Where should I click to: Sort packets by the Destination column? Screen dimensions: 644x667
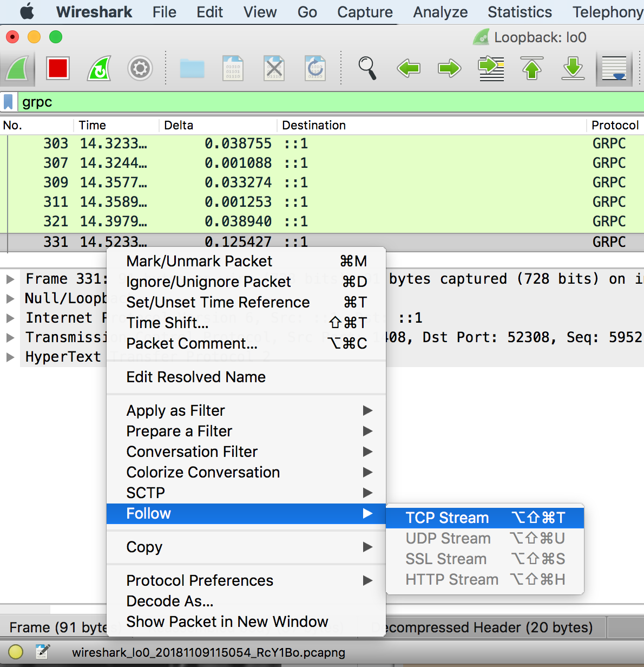[432, 126]
